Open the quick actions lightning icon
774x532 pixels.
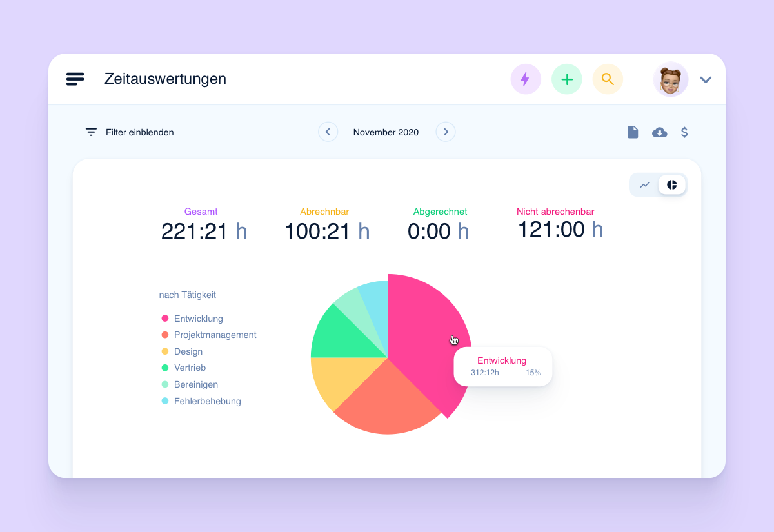click(x=526, y=79)
